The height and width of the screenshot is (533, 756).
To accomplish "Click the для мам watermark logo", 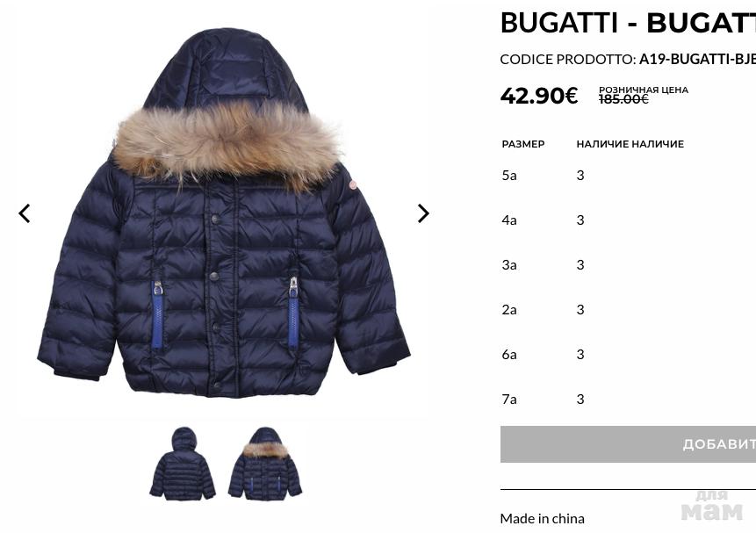I will 712,506.
